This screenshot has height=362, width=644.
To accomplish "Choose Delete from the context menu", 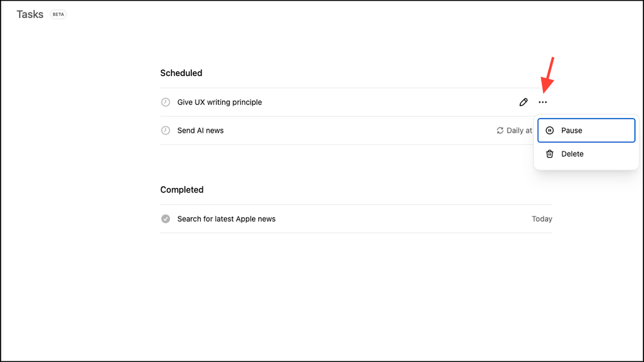I will (x=572, y=154).
